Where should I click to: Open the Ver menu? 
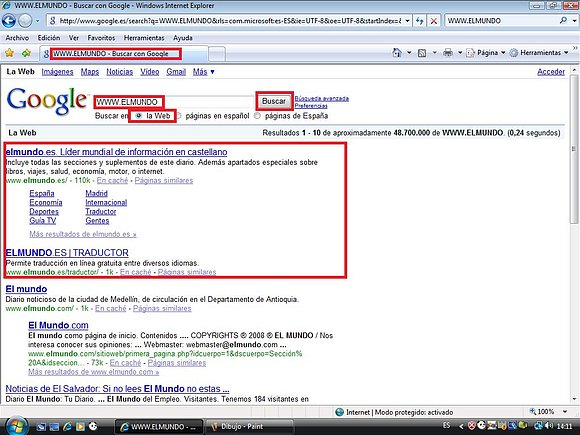tap(74, 38)
